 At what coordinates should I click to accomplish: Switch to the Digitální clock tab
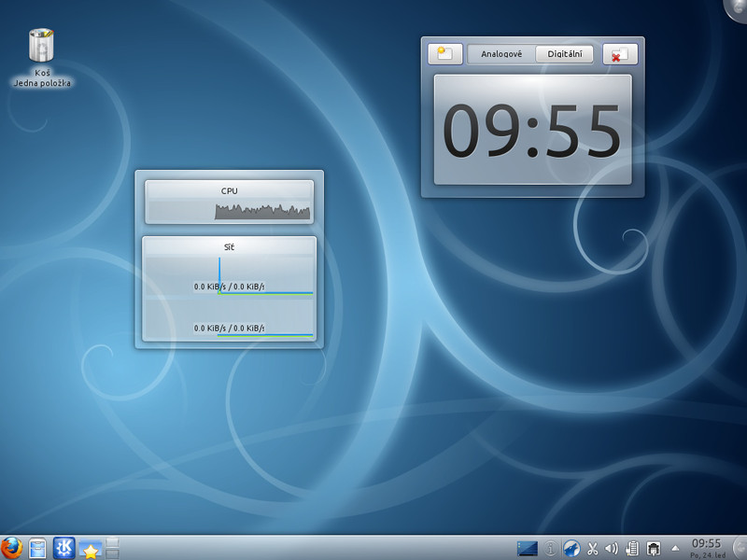pyautogui.click(x=565, y=54)
